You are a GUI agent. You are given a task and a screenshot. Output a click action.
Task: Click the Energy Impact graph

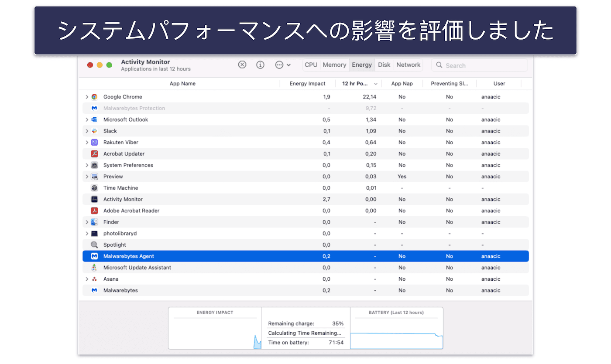[215, 333]
